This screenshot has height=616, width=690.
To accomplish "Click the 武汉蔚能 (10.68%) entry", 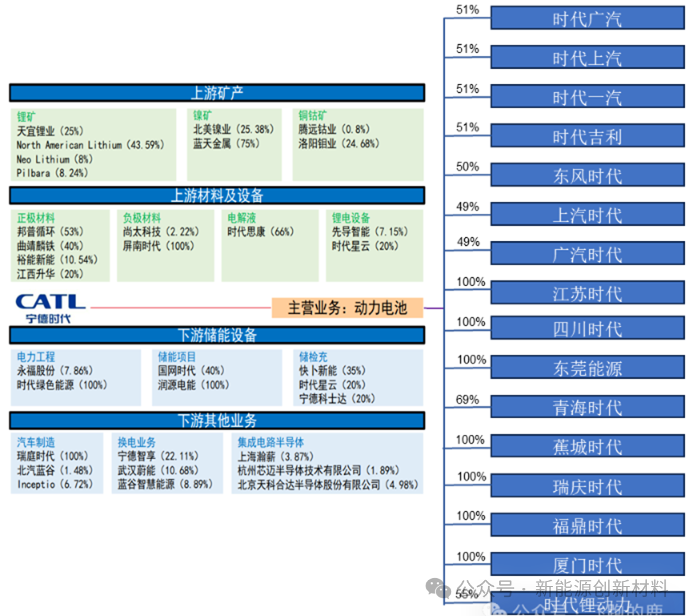I will (x=158, y=470).
